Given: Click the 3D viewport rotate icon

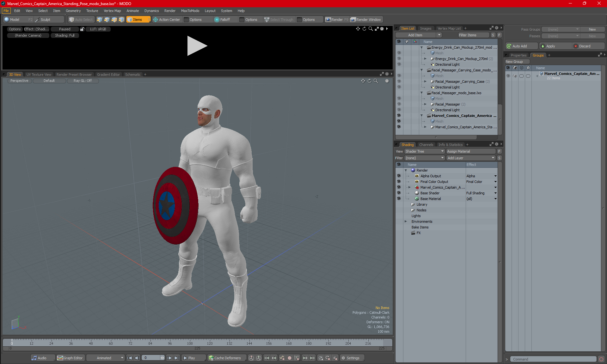Looking at the screenshot, I should click(369, 81).
